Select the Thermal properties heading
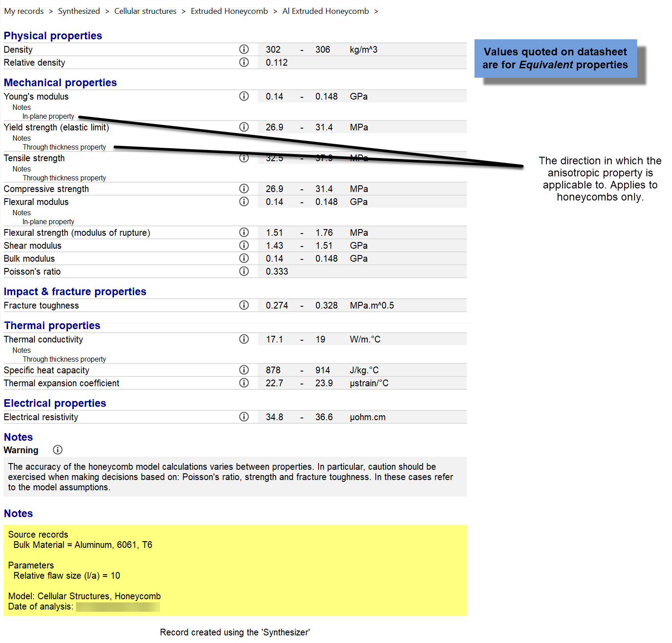The width and height of the screenshot is (672, 643). pyautogui.click(x=52, y=326)
